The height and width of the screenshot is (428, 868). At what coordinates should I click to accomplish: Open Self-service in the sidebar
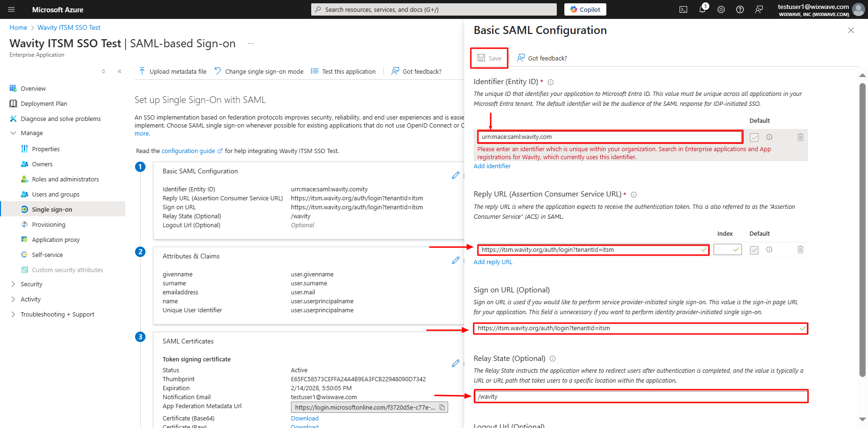(47, 255)
